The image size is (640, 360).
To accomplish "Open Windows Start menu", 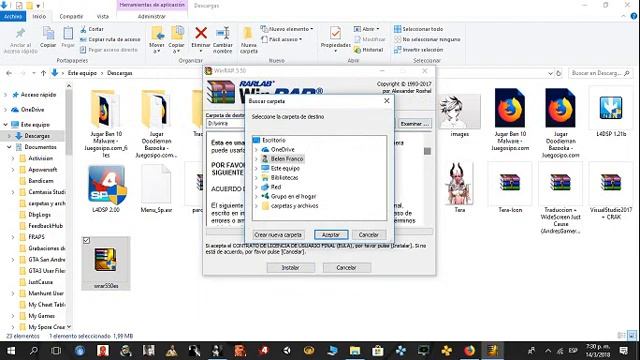I will (11, 351).
